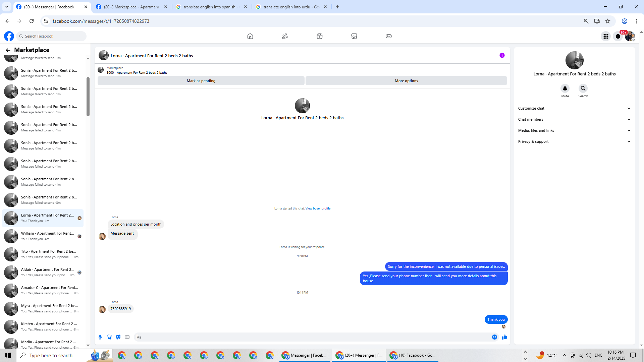Screen dimensions: 644x362
Task: Open the GIF picker icon
Action: 127,337
